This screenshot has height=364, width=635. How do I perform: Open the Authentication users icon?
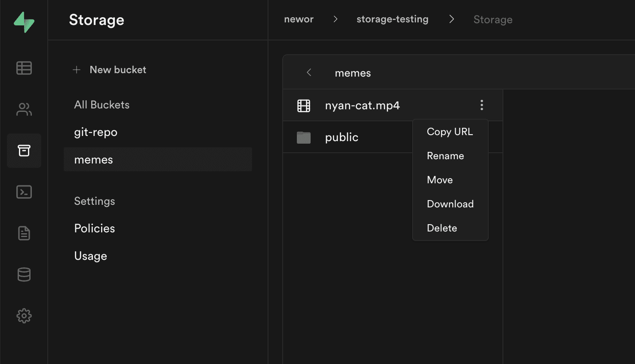coord(24,109)
